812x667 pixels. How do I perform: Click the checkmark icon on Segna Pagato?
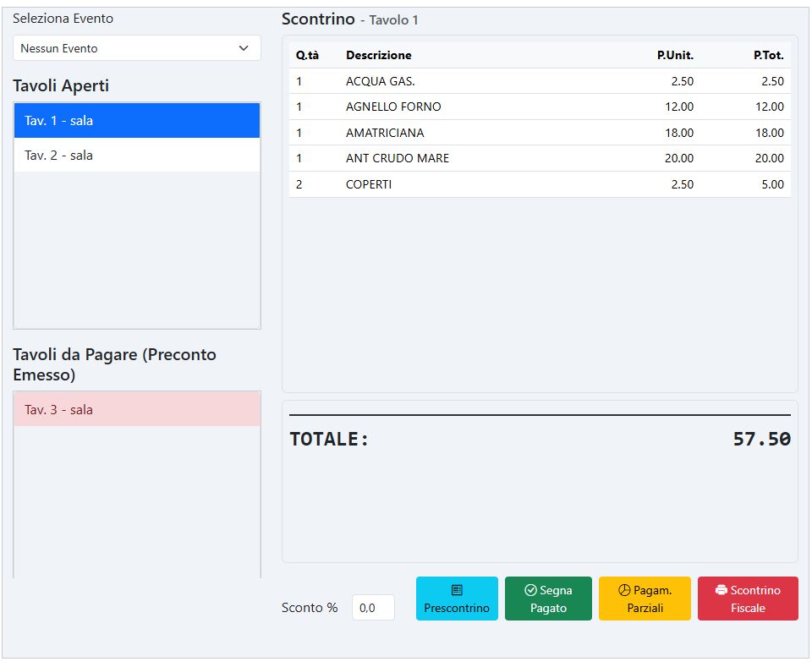pyautogui.click(x=530, y=590)
